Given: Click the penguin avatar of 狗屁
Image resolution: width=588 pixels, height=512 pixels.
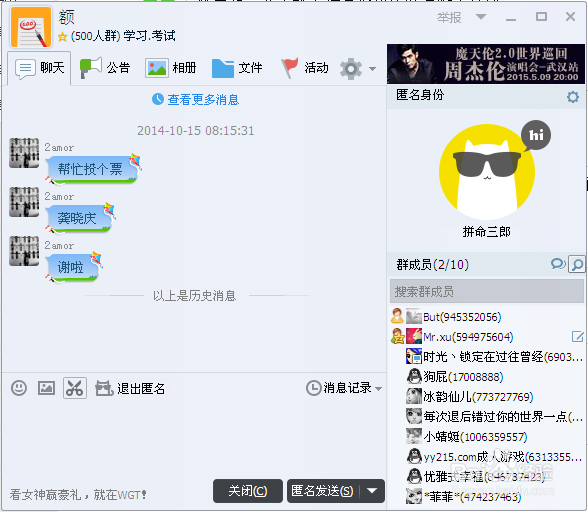Looking at the screenshot, I should click(x=414, y=376).
